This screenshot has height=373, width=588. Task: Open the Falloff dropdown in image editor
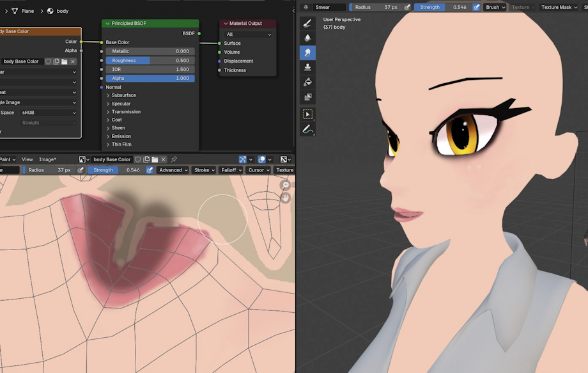(x=230, y=170)
